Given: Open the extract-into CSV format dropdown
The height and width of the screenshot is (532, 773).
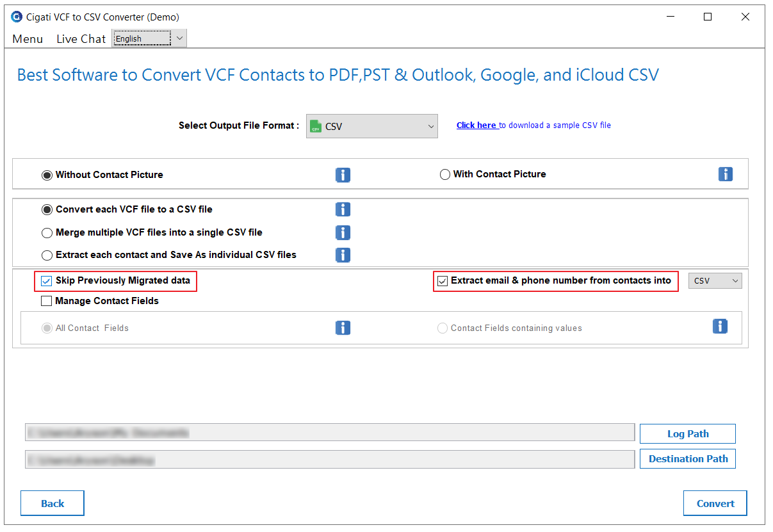Looking at the screenshot, I should (x=715, y=280).
